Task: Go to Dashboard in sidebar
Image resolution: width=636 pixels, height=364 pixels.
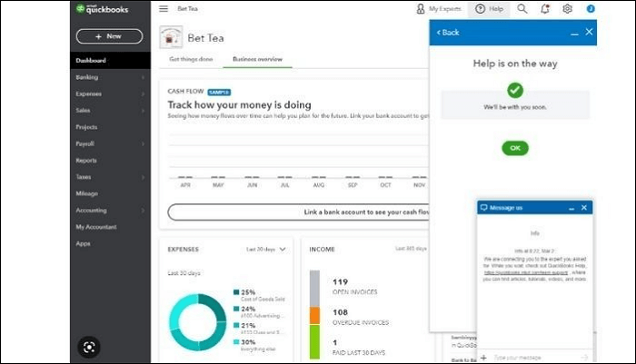Action: [x=110, y=61]
